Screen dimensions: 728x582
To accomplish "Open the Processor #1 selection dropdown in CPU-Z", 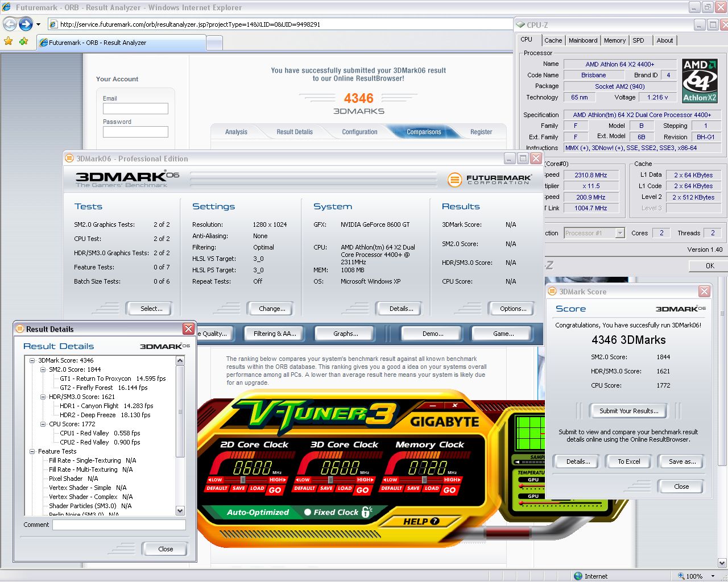I will click(620, 233).
